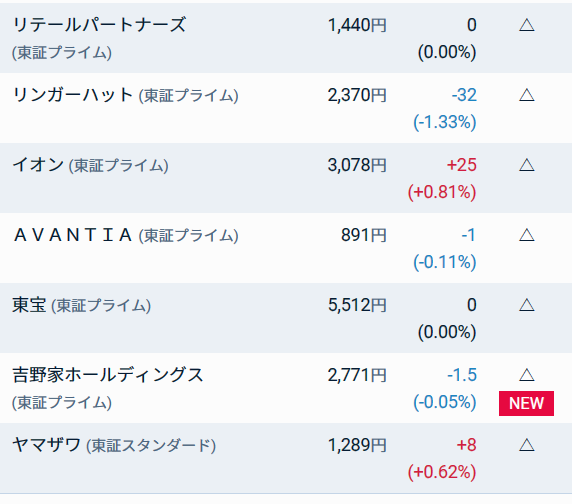Click the red NEW badge
Screen dimensions: 572x504
(x=526, y=403)
